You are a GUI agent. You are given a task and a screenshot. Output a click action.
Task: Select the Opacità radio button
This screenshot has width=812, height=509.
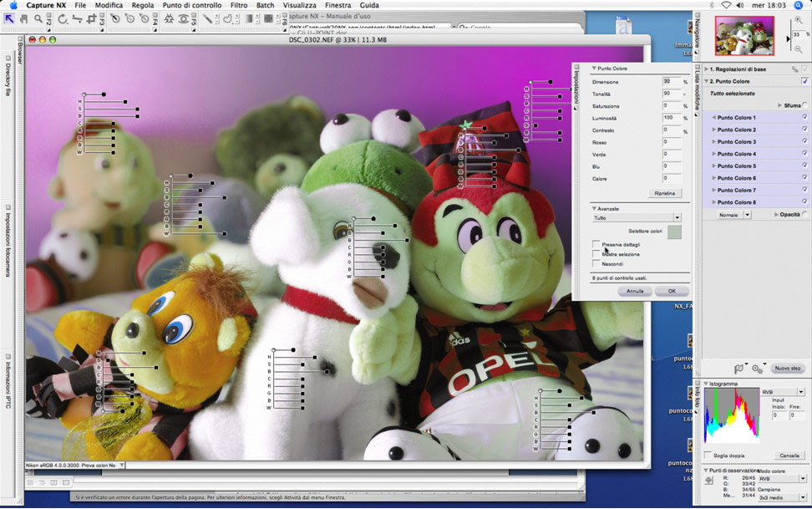pos(805,215)
